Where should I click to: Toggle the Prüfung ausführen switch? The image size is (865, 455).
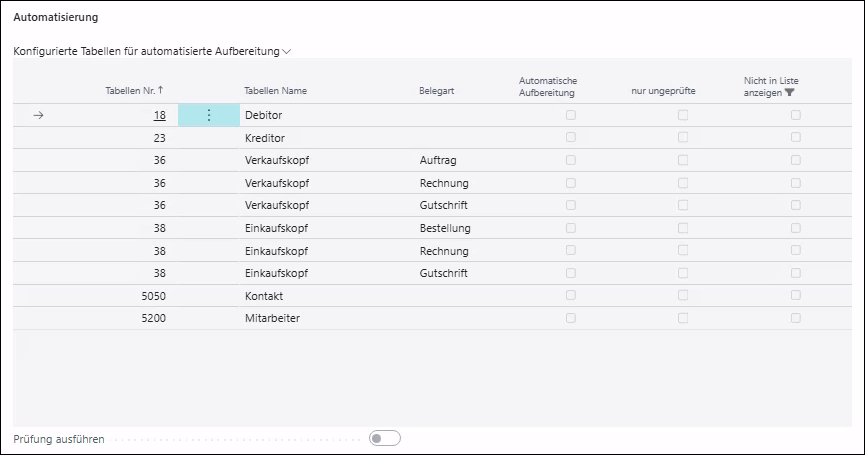[384, 438]
